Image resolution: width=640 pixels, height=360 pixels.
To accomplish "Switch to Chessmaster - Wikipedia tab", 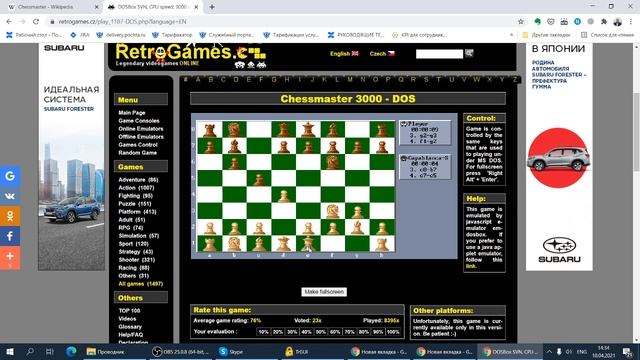I will 52,7.
